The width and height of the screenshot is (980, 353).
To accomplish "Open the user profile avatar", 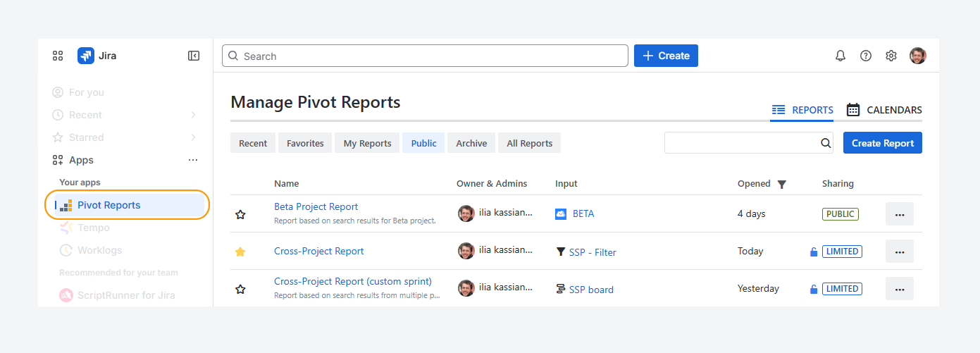I will coord(917,56).
